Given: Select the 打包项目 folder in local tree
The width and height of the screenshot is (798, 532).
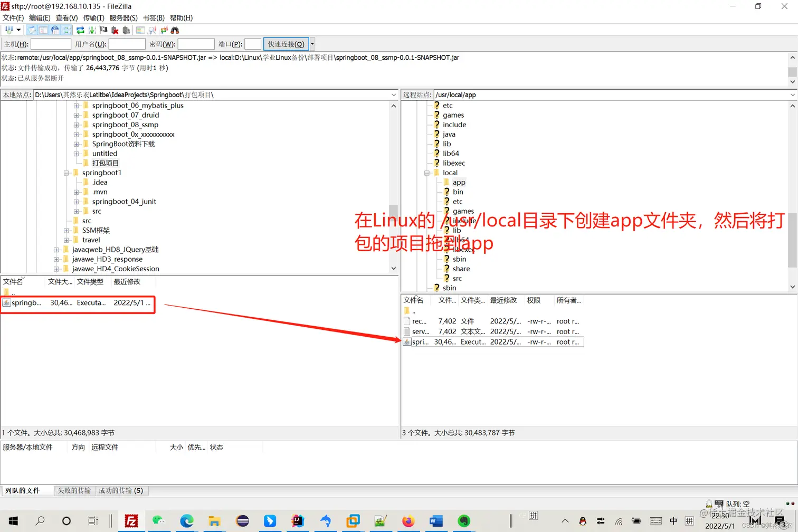Looking at the screenshot, I should click(x=106, y=163).
